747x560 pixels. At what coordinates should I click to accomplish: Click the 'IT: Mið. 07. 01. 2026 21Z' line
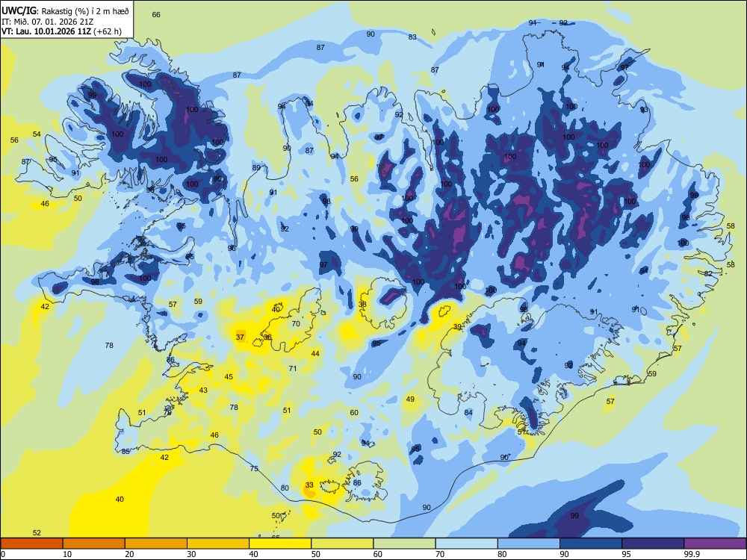47,22
